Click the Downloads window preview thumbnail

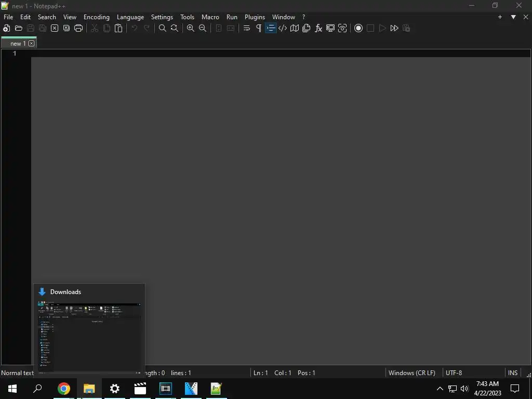pyautogui.click(x=89, y=337)
